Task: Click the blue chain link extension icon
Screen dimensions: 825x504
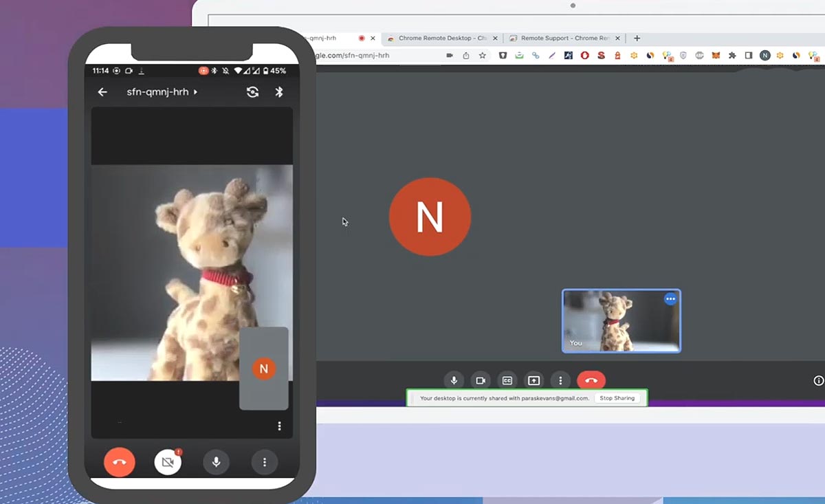Action: click(536, 56)
